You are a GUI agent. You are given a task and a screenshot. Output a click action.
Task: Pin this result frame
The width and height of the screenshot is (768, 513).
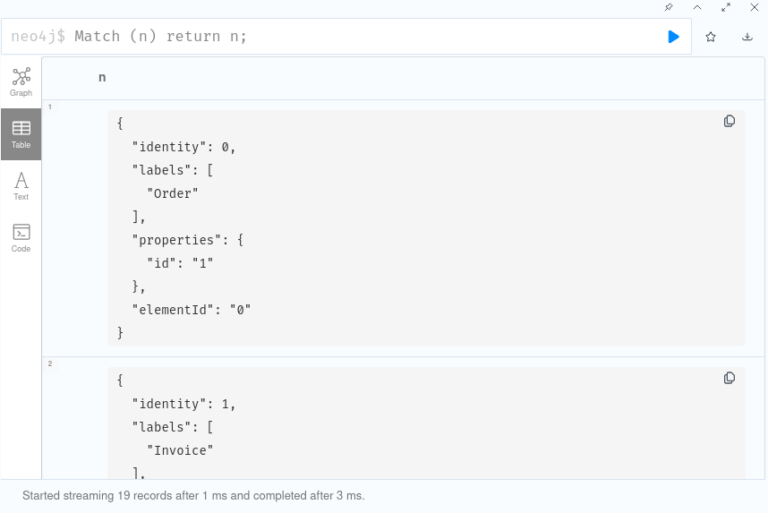coord(669,7)
